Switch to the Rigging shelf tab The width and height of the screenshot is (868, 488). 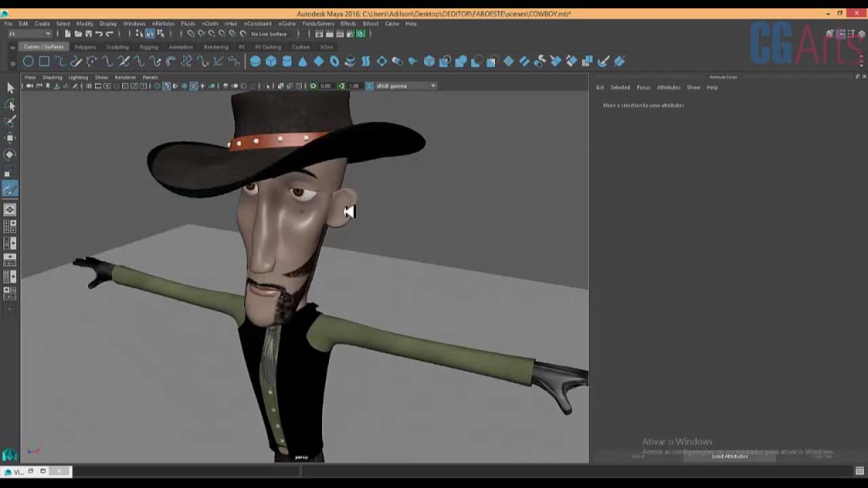[x=149, y=47]
